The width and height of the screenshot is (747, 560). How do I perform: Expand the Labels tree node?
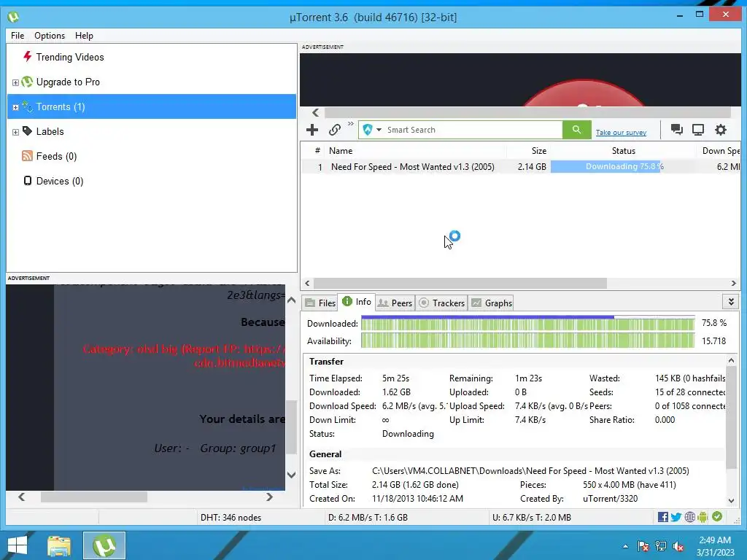click(x=15, y=132)
